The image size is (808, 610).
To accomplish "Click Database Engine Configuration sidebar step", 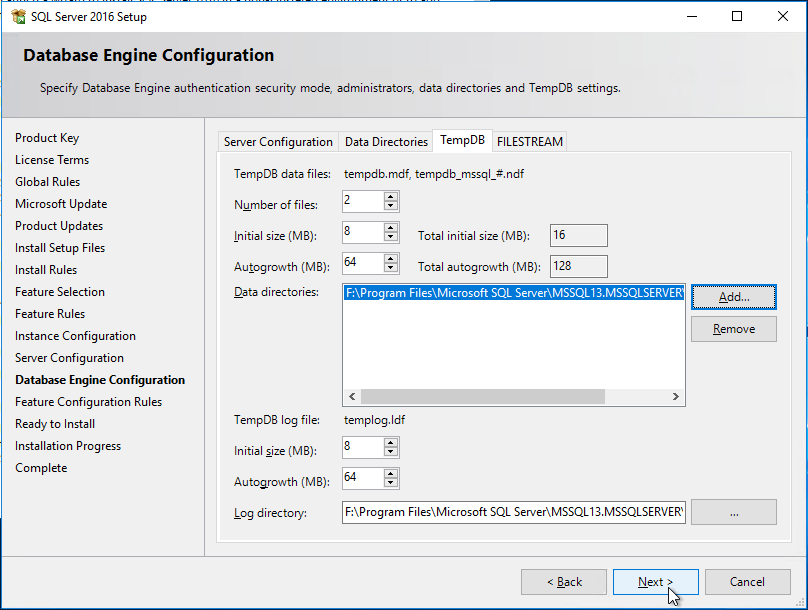I will coord(100,380).
